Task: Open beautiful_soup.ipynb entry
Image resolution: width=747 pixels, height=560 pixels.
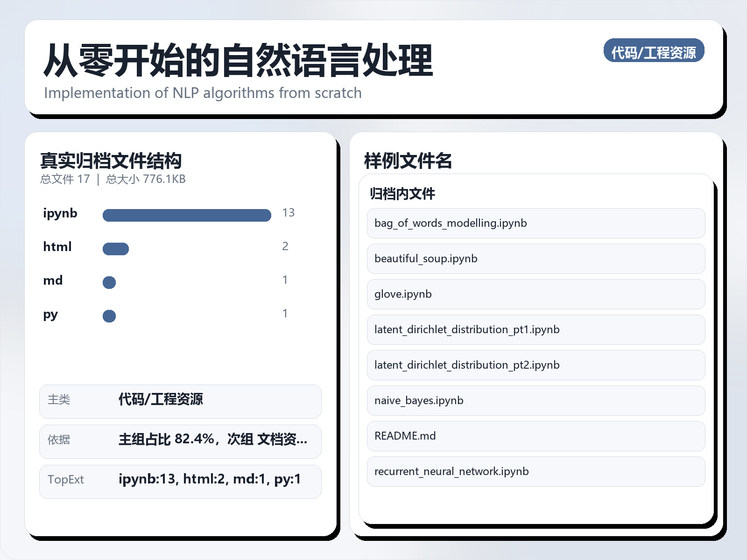Action: 536,259
